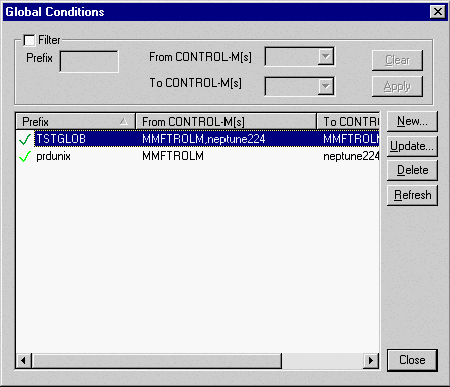Click the left scroll arrow of list
This screenshot has height=387, width=450.
(23, 360)
